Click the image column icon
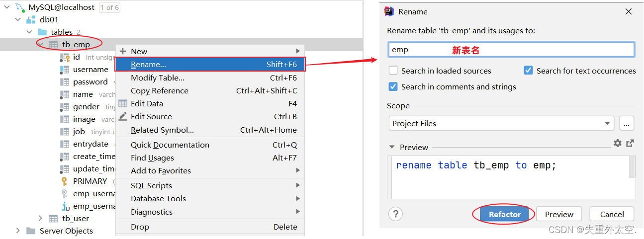 [x=65, y=119]
